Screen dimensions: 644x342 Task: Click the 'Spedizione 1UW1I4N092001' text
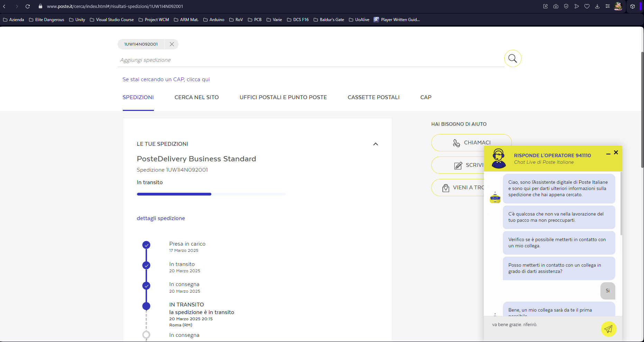click(172, 170)
